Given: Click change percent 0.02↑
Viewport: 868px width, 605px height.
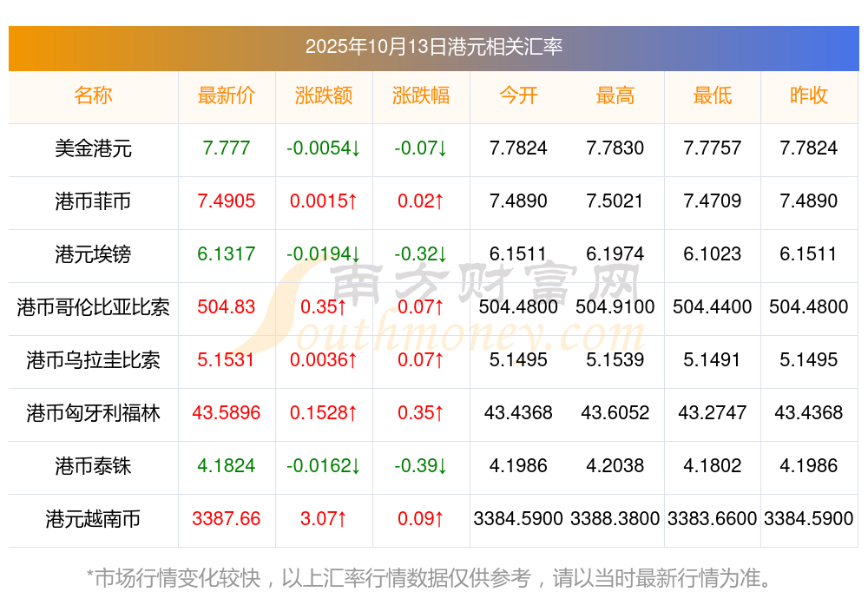Looking at the screenshot, I should pyautogui.click(x=421, y=201).
